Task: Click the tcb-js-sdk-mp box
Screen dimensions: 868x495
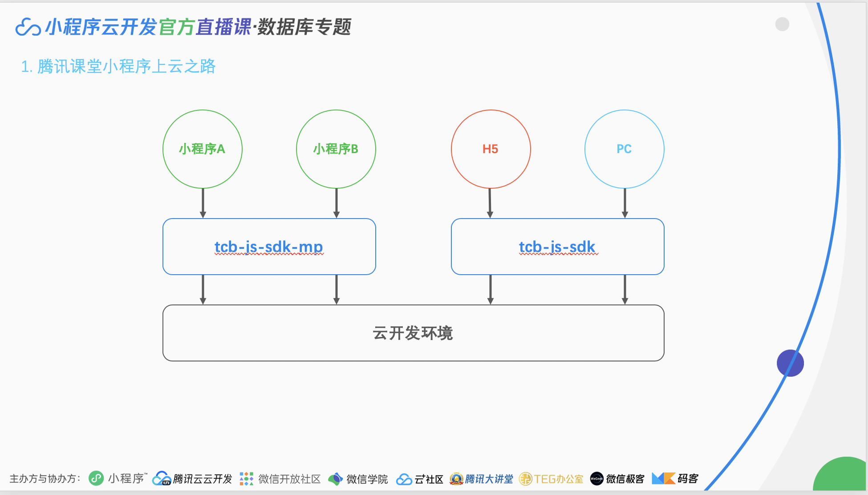Action: coord(269,247)
